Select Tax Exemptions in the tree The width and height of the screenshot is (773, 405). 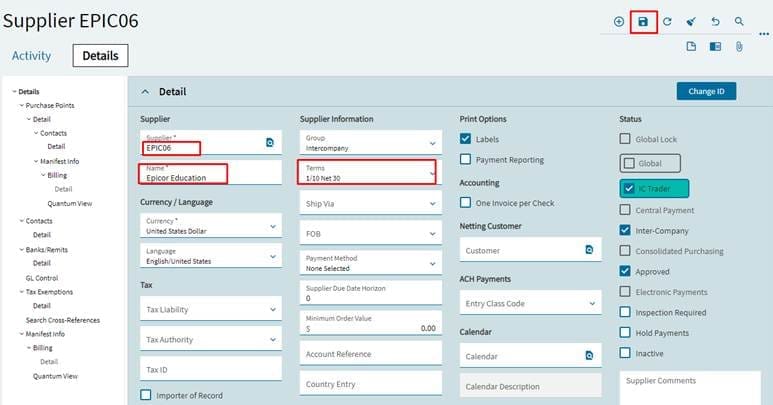[49, 292]
